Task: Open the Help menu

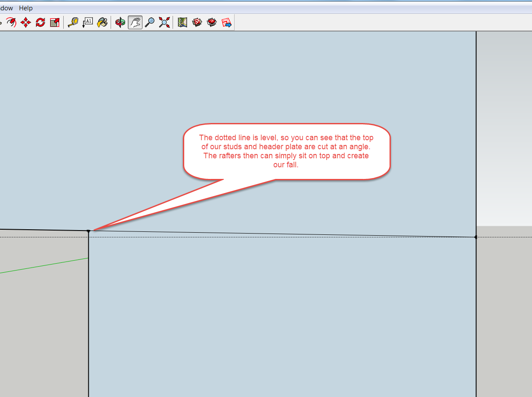Action: point(26,8)
